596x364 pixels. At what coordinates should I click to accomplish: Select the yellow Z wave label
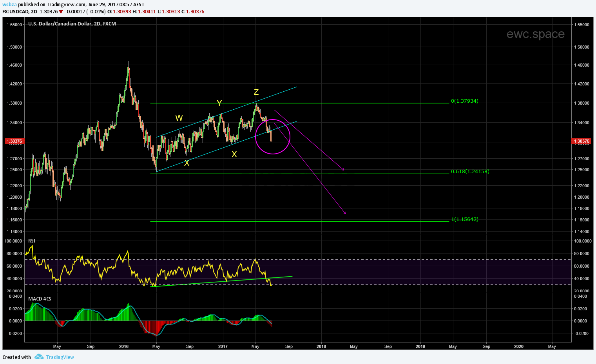[x=256, y=92]
